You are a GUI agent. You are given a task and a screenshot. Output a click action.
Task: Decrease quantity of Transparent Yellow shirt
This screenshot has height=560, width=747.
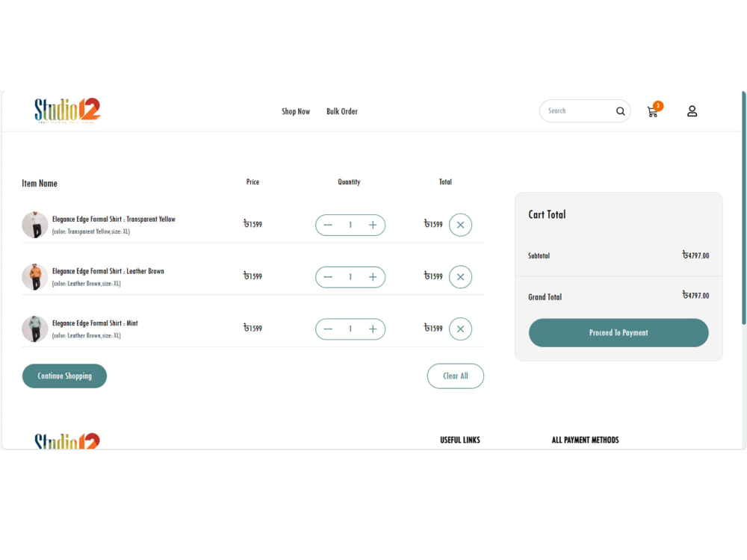(328, 225)
